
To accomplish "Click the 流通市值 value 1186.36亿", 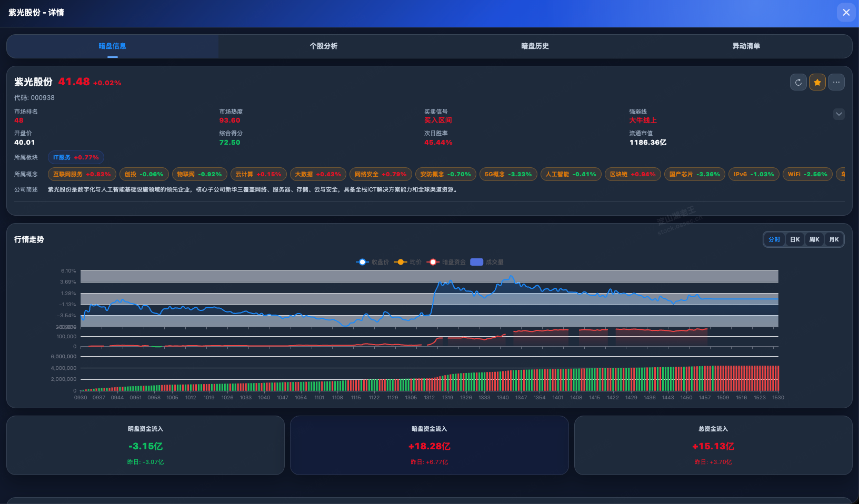I will click(648, 143).
